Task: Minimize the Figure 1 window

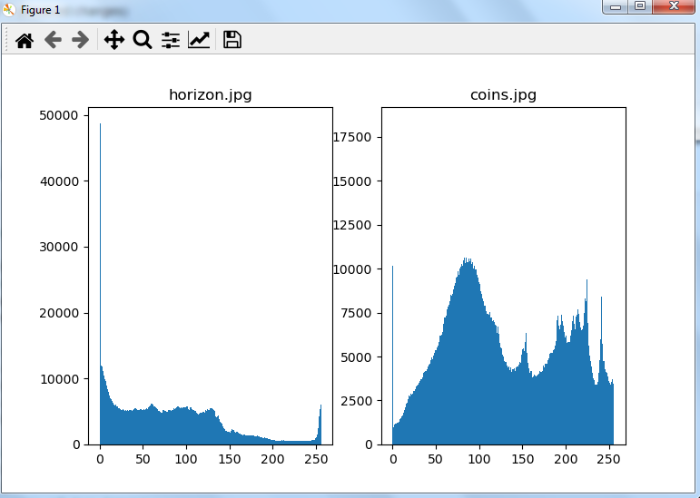Action: coord(615,7)
